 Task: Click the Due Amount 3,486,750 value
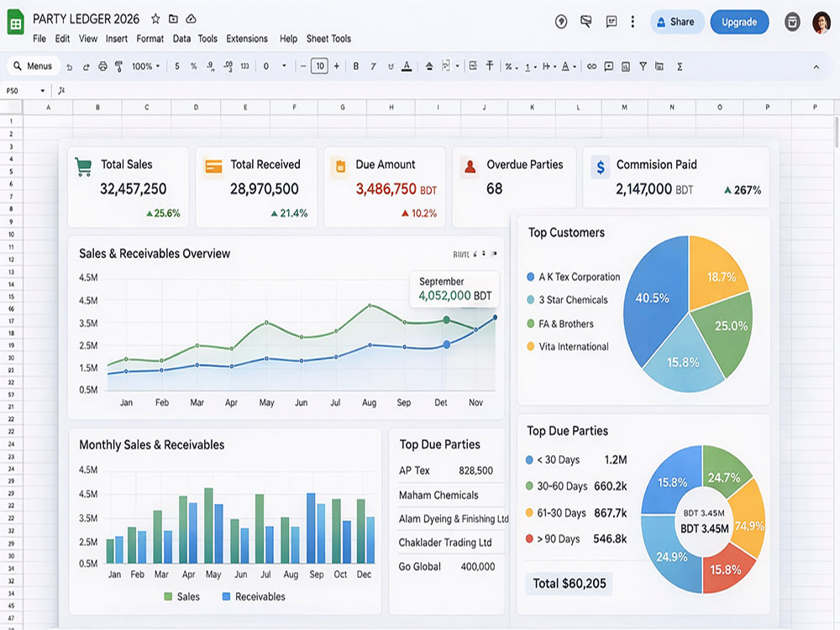coord(386,188)
